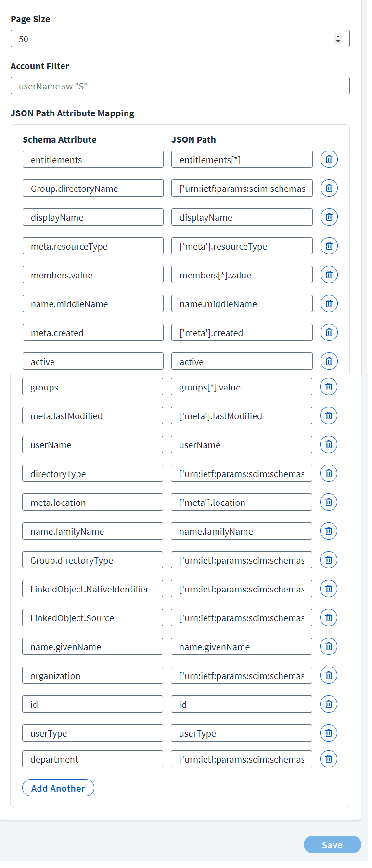Screen dimensions: 372x868
Task: Remove the userType mapping with trash icon
Action: (x=329, y=733)
